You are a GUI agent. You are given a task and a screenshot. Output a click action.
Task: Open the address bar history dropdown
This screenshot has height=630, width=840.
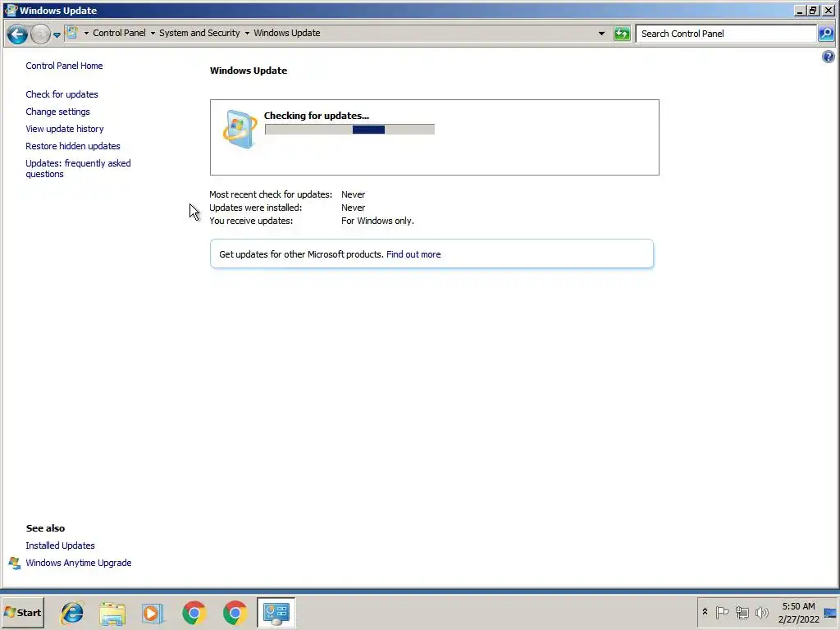point(601,33)
